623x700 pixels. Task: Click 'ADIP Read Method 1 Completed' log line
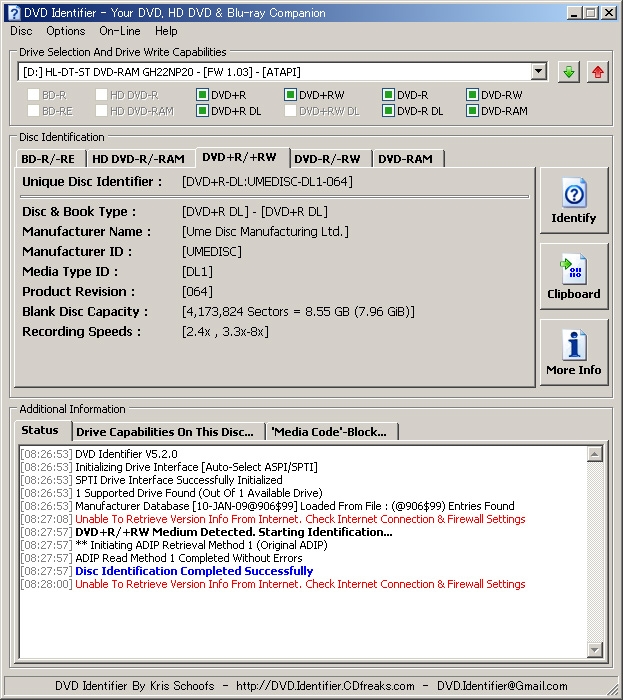click(189, 558)
